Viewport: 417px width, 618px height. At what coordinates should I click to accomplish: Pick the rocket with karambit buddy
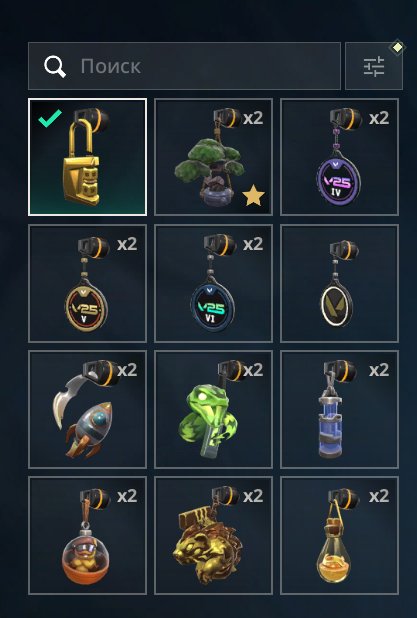point(87,410)
